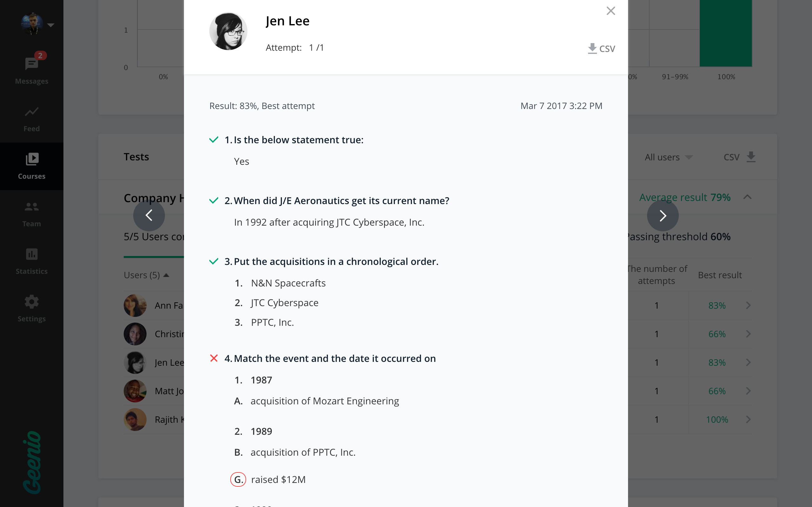Click the Geenio logo
The height and width of the screenshot is (507, 812).
pos(31,462)
